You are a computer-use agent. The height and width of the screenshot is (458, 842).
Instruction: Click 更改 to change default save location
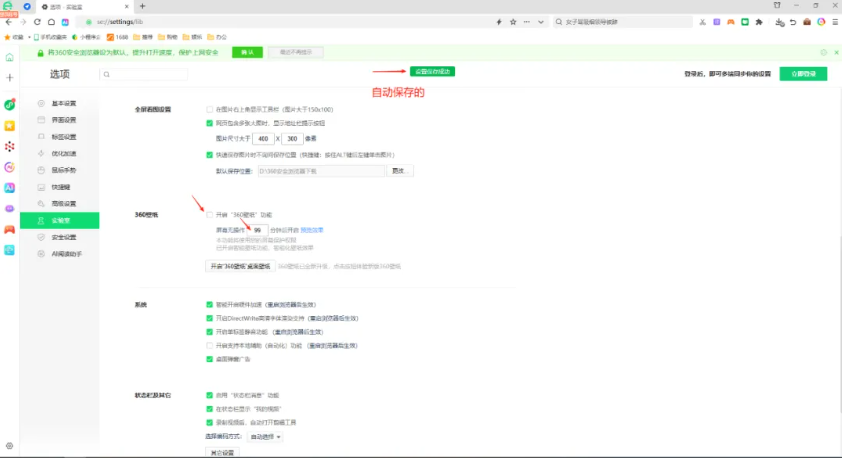coord(400,171)
